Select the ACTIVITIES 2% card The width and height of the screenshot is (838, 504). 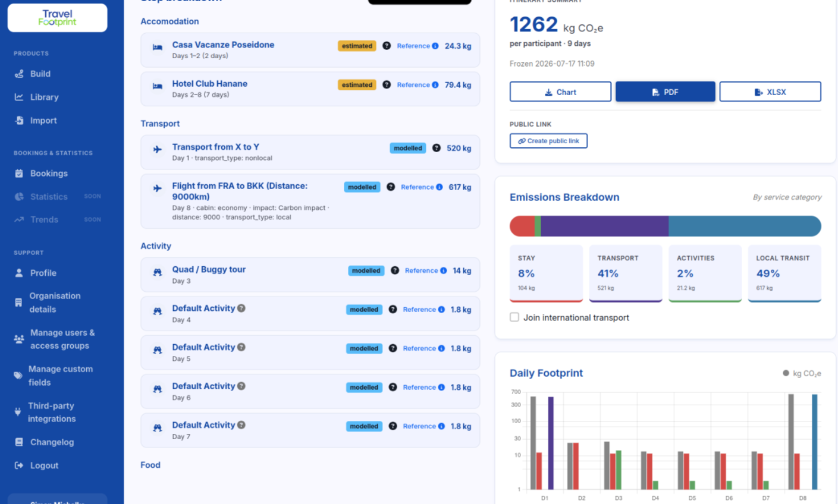point(705,273)
